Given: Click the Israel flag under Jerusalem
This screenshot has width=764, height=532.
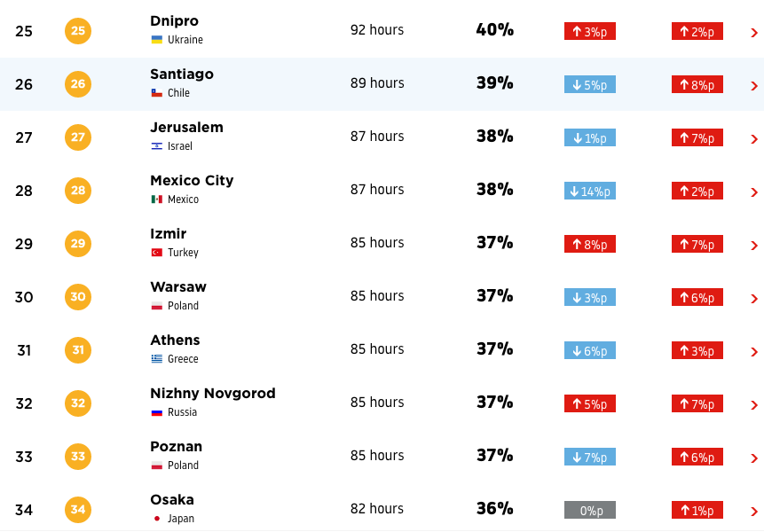Looking at the screenshot, I should coord(156,146).
